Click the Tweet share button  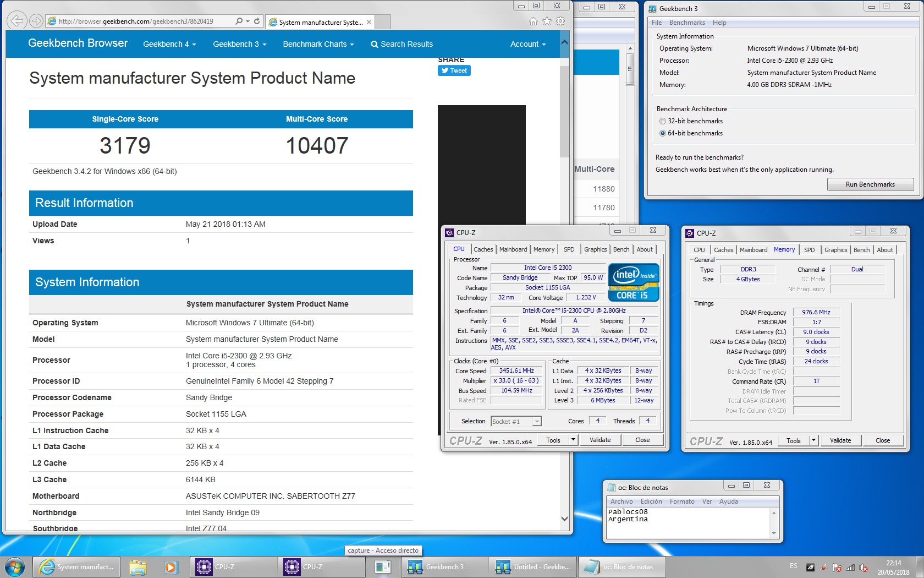pyautogui.click(x=454, y=70)
